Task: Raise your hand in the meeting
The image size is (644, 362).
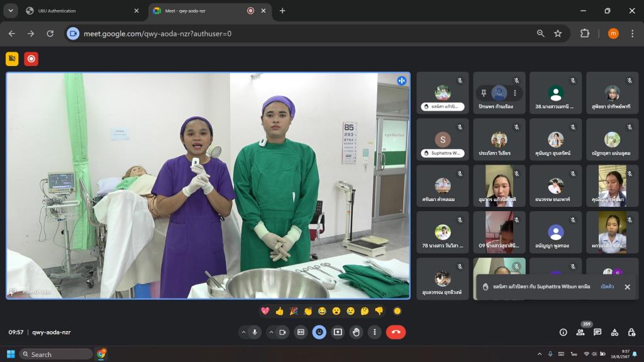Action: pos(356,332)
